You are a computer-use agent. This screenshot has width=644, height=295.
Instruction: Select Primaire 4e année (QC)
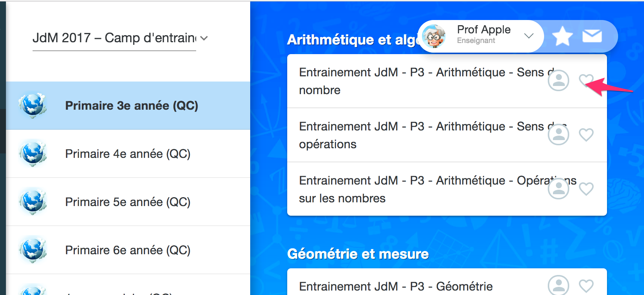point(128,154)
